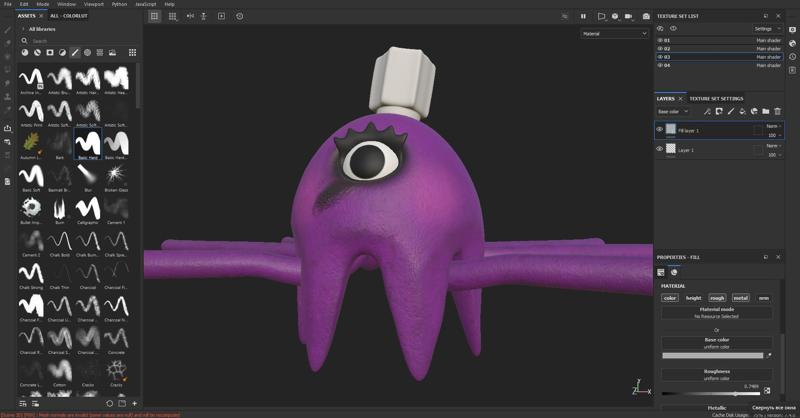Expand the All libraries section

click(x=23, y=29)
